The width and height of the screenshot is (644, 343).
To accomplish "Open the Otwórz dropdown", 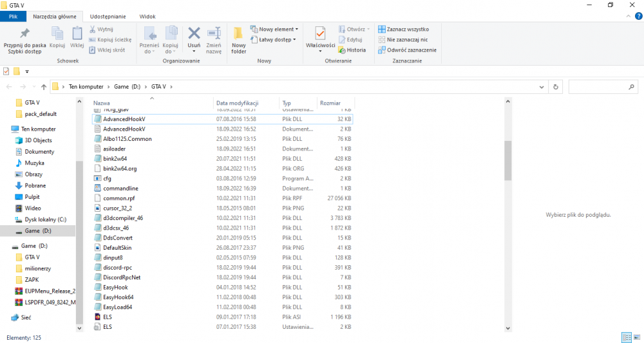I will (354, 29).
